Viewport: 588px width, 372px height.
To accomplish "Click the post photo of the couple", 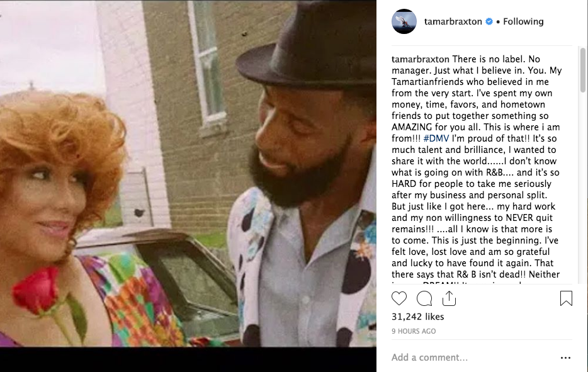I will 188,174.
